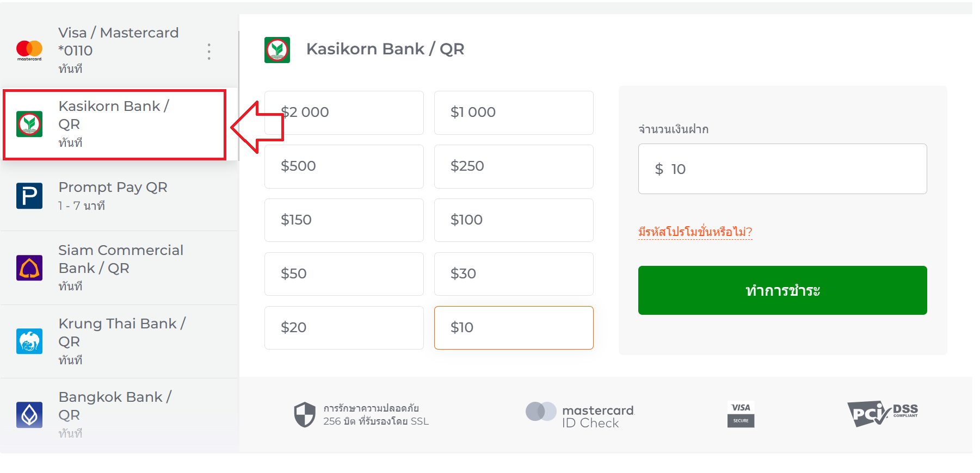Click the PCI DSS compliant badge
Screen dimensions: 980x473
[883, 414]
